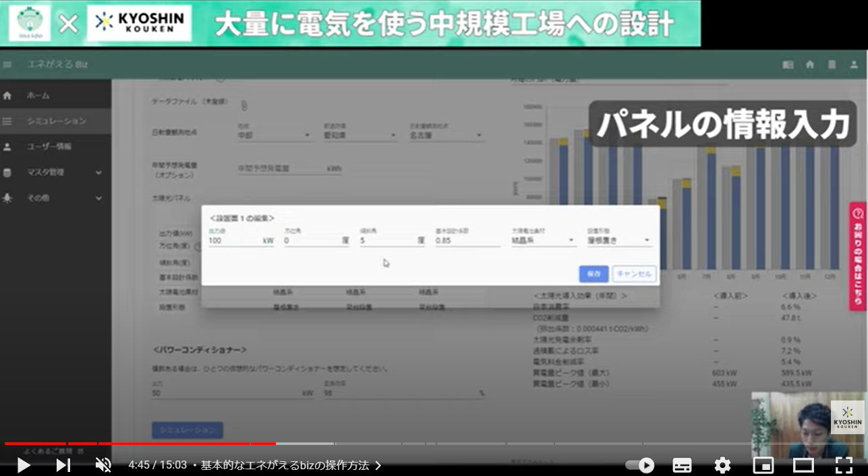Open the 屋根置き installation type dropdown
868x476 pixels.
pos(619,239)
